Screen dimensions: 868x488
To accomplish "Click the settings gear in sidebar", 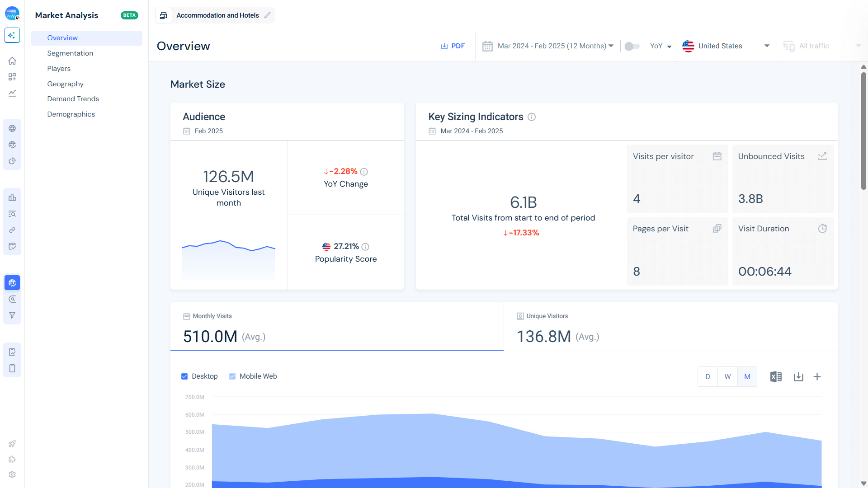I will click(12, 474).
